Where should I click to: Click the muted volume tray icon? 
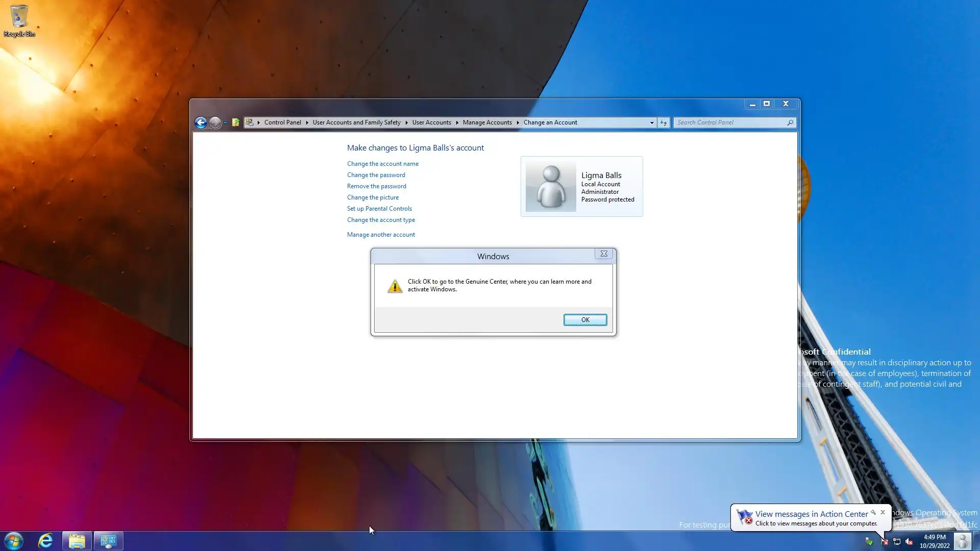click(x=909, y=542)
